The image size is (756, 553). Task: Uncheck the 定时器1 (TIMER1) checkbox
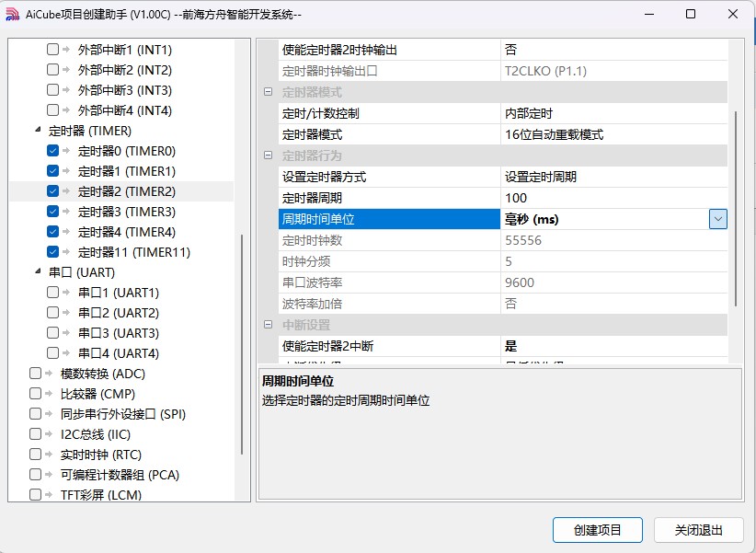click(x=53, y=171)
